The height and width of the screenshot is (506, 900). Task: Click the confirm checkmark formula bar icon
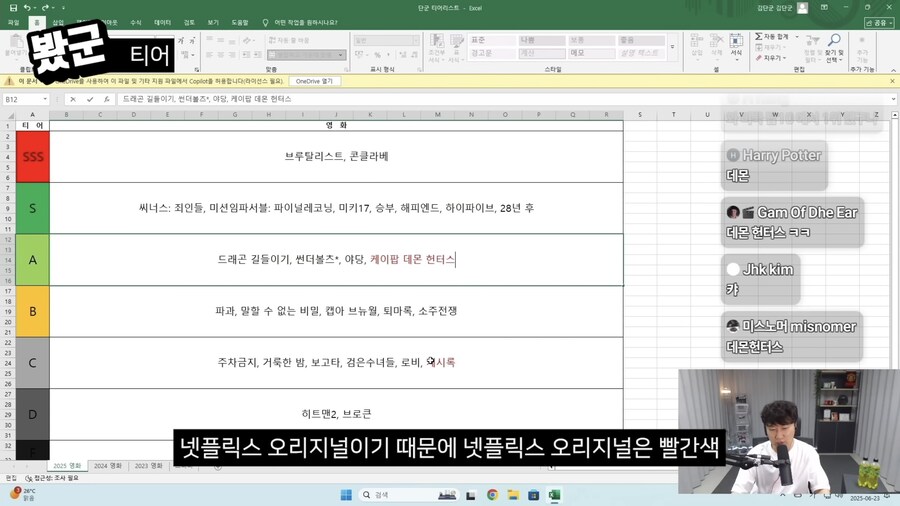coord(90,99)
